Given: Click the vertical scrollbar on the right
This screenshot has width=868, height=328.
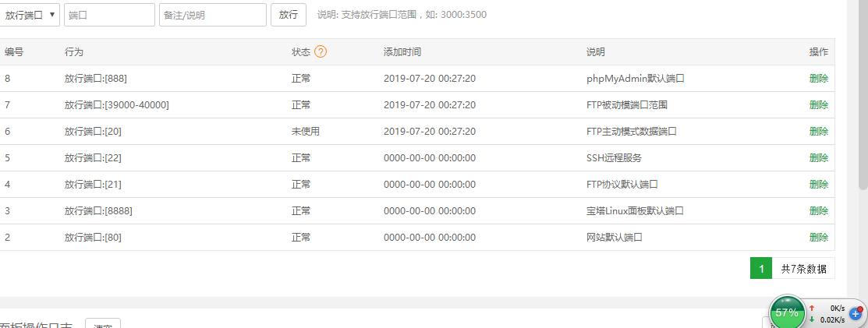Looking at the screenshot, I should pyautogui.click(x=863, y=93).
